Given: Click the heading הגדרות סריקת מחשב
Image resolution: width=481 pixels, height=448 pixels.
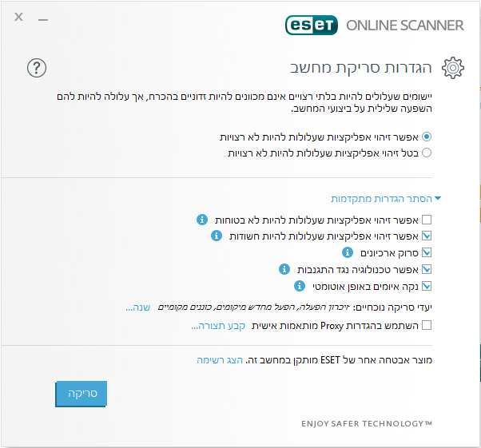Looking at the screenshot, I should tap(361, 68).
